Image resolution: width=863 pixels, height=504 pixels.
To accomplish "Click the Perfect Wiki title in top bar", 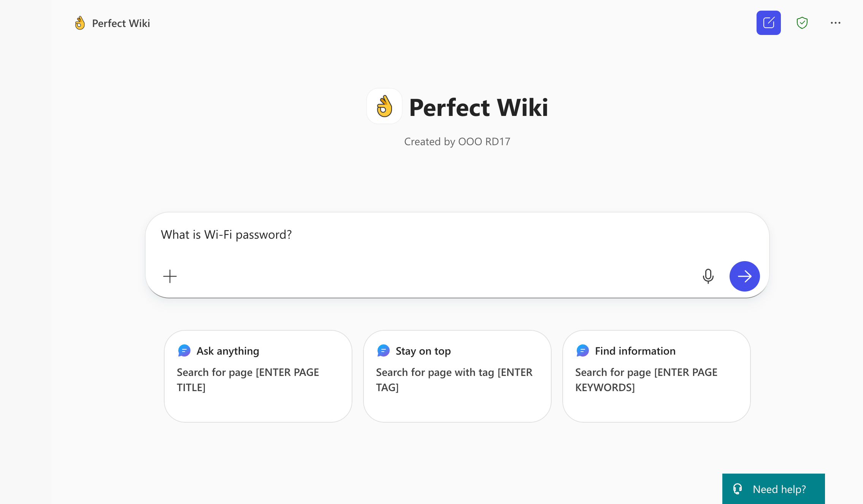I will (121, 23).
